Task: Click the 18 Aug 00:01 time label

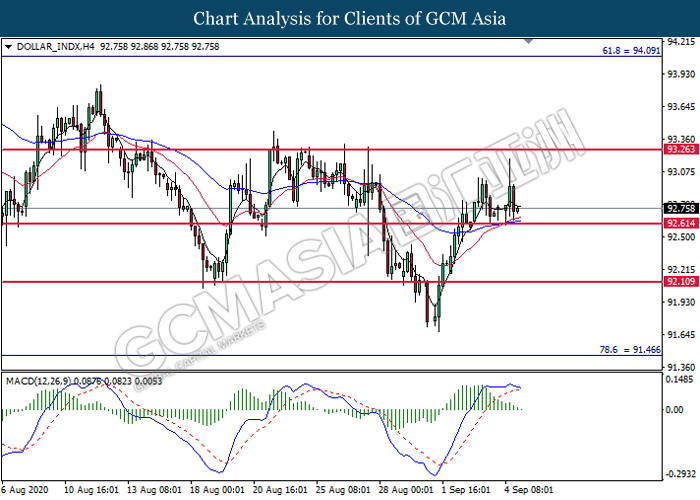Action: [217, 490]
